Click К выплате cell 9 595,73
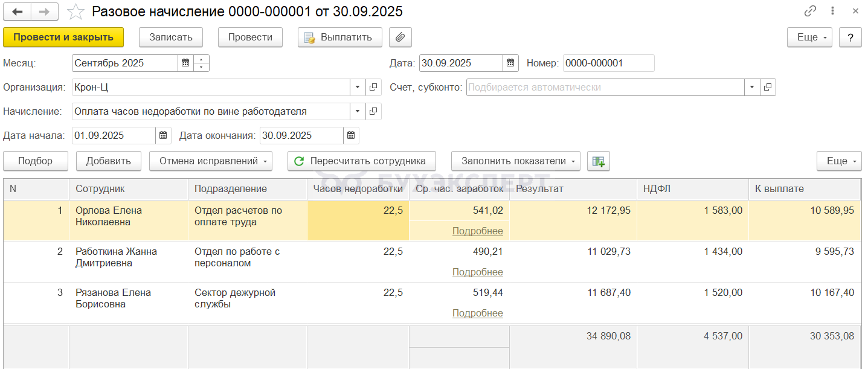The width and height of the screenshot is (868, 369). (x=804, y=262)
